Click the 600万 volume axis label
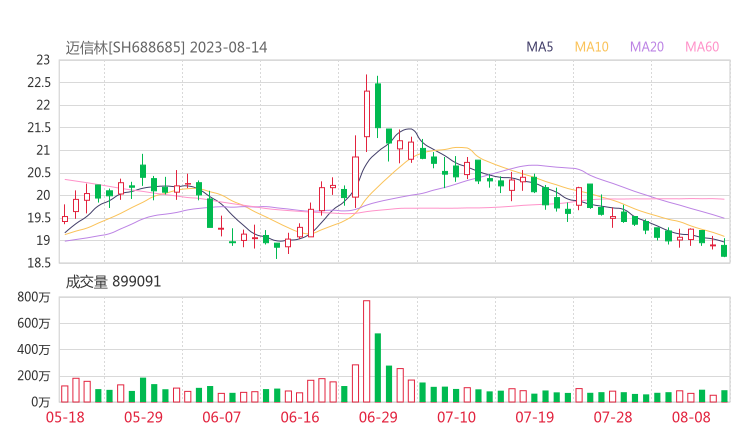The image size is (740, 440). pos(34,323)
